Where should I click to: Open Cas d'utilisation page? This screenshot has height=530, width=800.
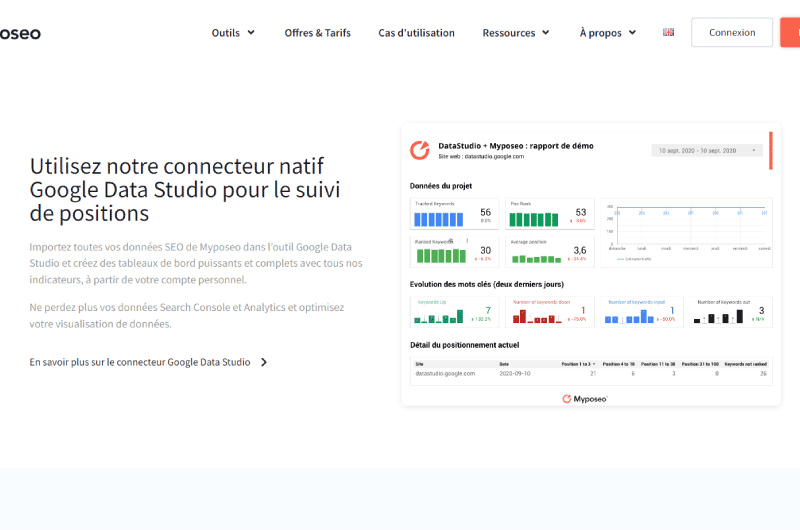click(416, 33)
